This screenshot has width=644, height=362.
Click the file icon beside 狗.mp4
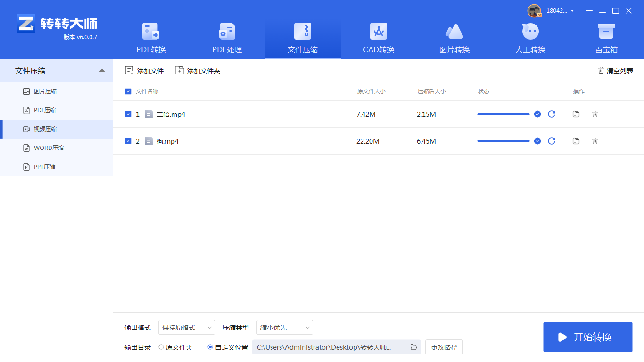point(149,141)
